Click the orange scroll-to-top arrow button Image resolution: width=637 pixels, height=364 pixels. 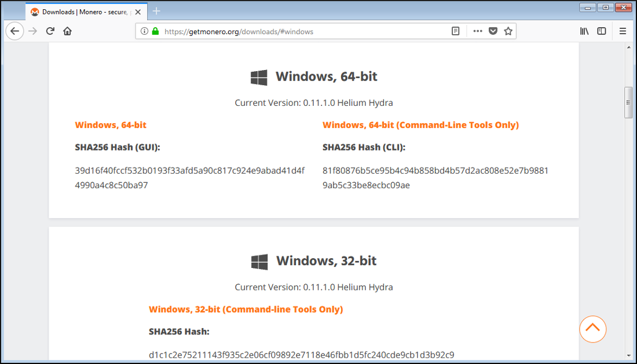(x=593, y=329)
